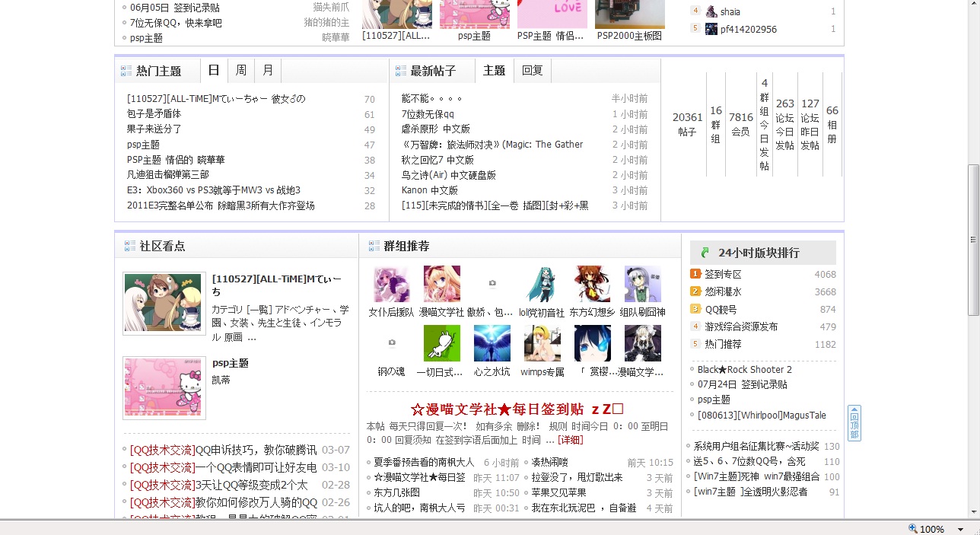Open the wimps专属 group avatar
The image size is (980, 535).
point(542,343)
